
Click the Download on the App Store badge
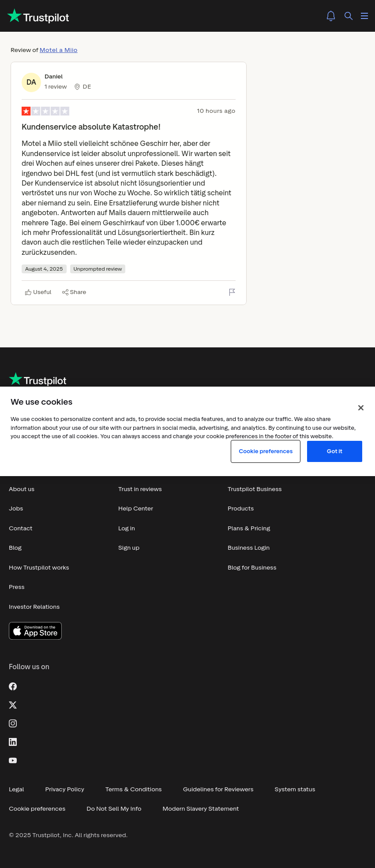tap(35, 631)
